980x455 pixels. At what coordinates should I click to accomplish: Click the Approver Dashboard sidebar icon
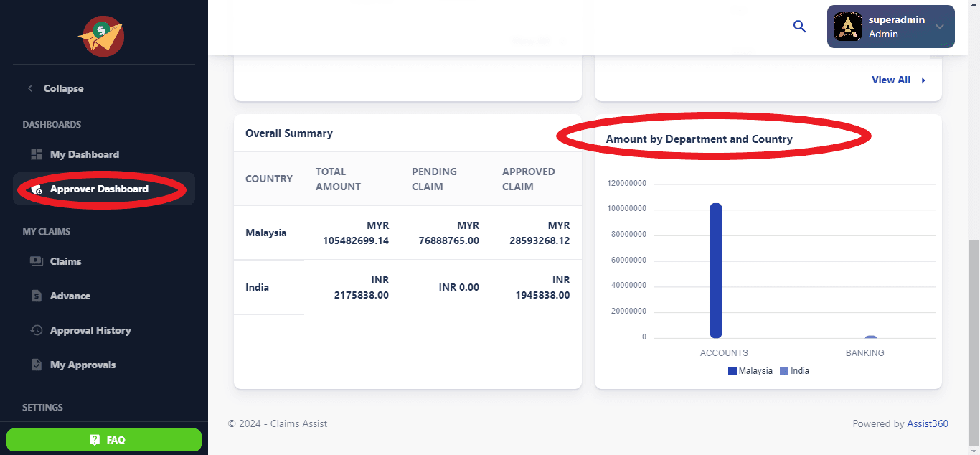pos(37,189)
